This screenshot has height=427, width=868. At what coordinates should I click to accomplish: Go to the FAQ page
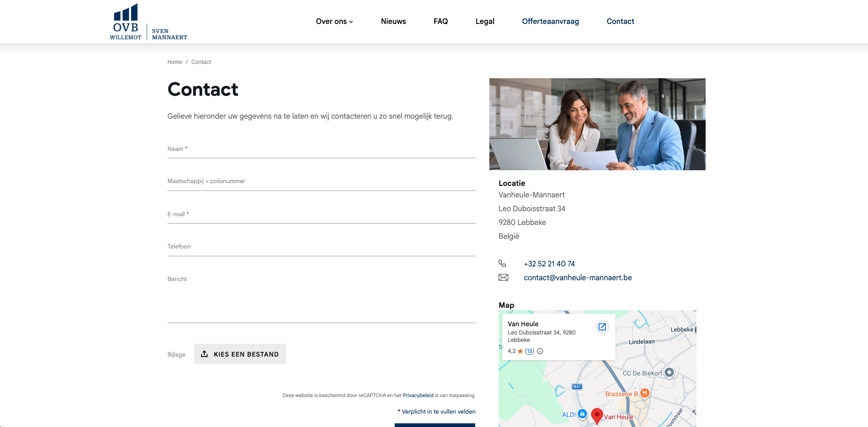[x=441, y=21]
